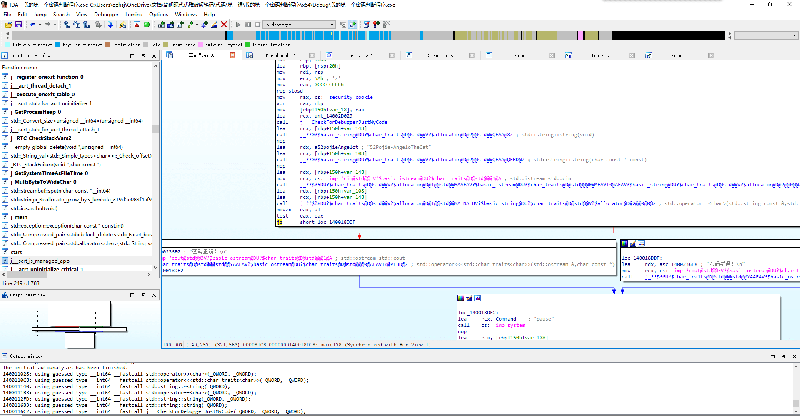Select the IDA View-A tab
Image resolution: width=800 pixels, height=416 pixels.
click(x=200, y=57)
